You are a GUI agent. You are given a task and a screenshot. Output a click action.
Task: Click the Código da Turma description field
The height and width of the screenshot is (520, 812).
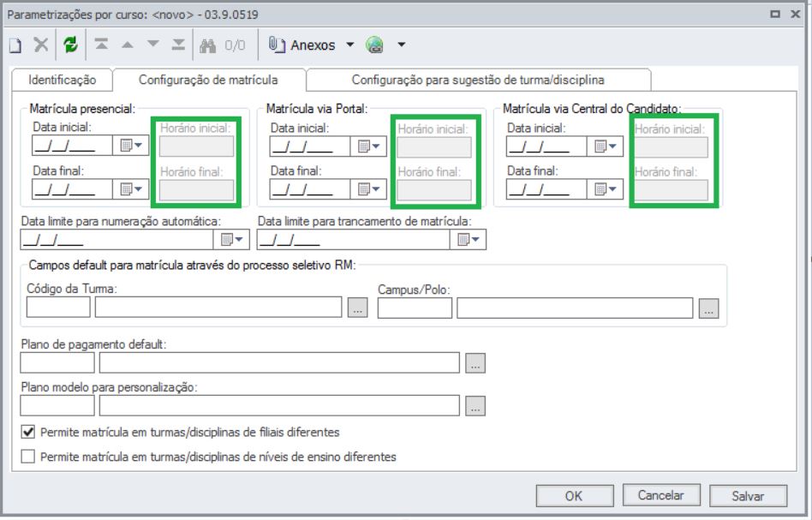pyautogui.click(x=218, y=308)
